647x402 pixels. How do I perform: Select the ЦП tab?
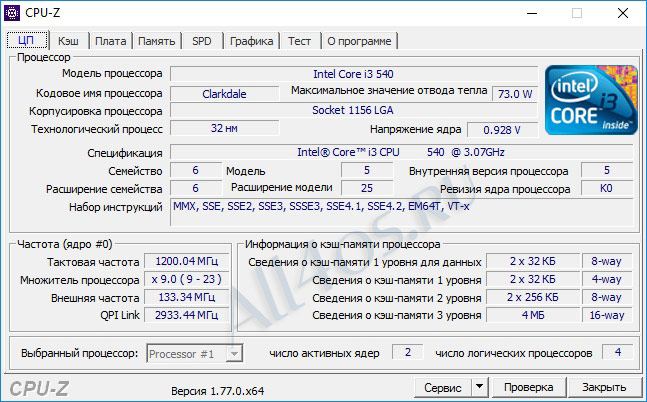[x=26, y=40]
